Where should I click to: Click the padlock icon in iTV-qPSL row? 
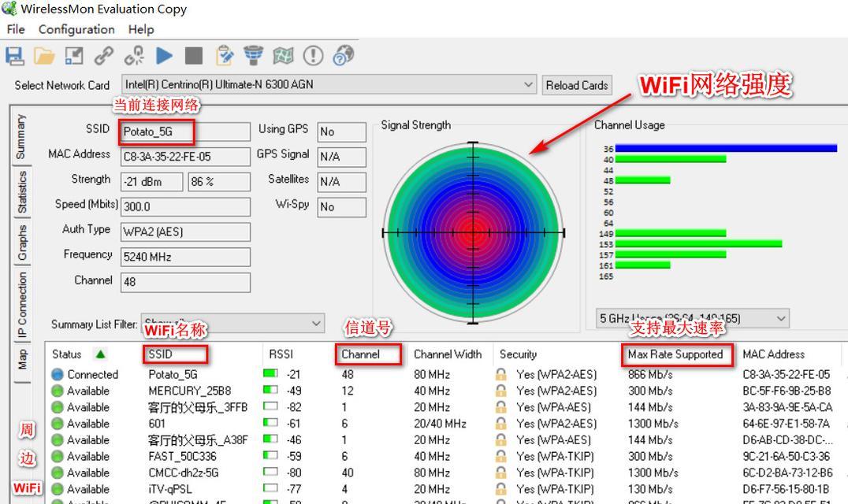501,488
